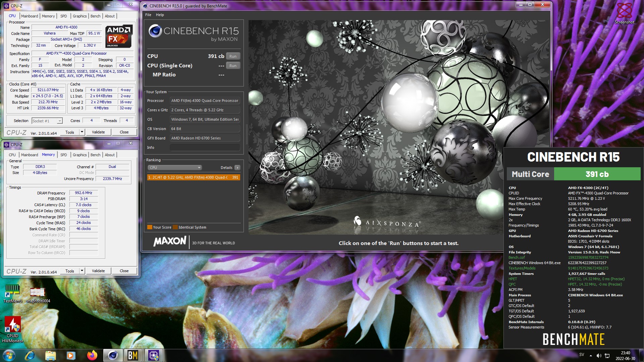The width and height of the screenshot is (644, 362).
Task: Click the Identical System legend swatch
Action: pyautogui.click(x=175, y=227)
